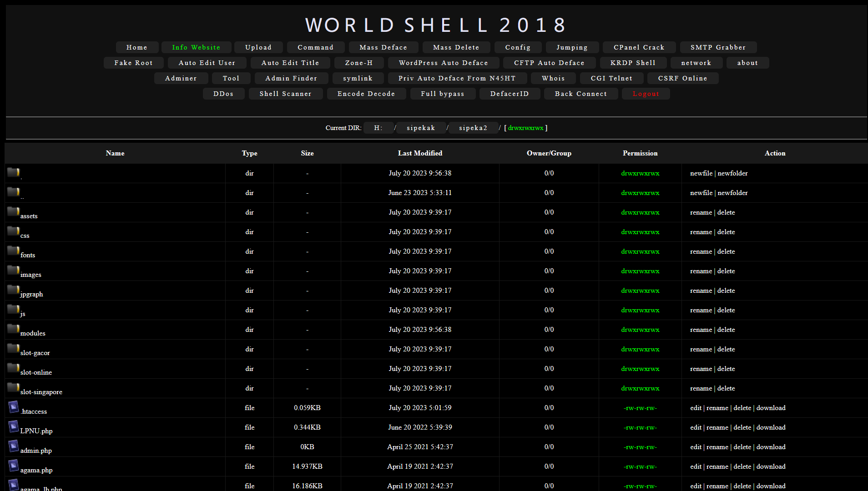Screen dimensions: 868x491
Task: Click edit in the .htaccess row
Action: pos(696,408)
